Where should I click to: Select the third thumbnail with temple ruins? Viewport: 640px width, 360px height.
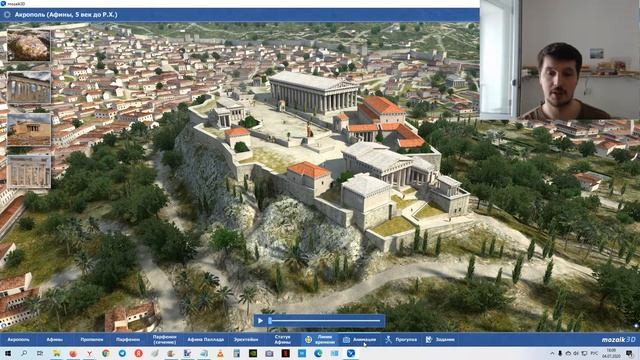coord(29,129)
